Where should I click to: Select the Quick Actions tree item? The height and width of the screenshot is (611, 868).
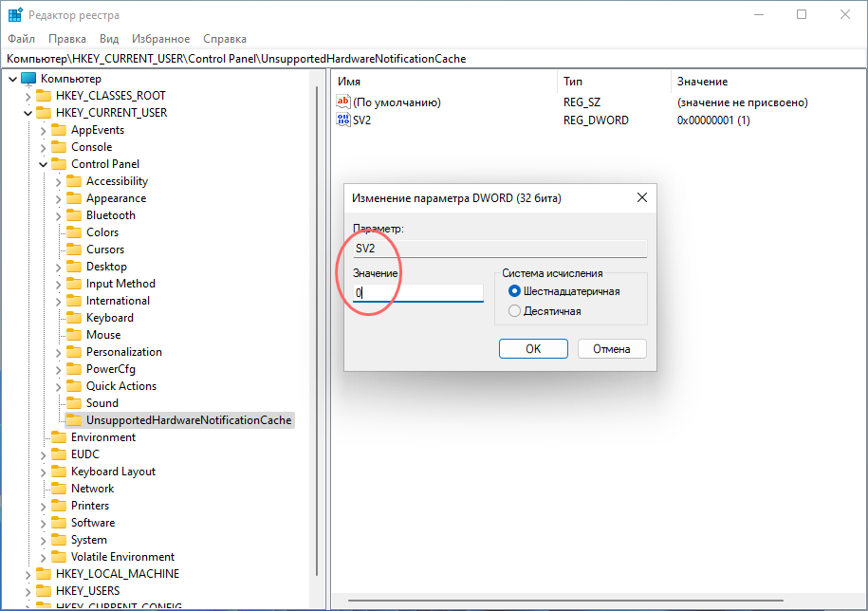tap(121, 386)
